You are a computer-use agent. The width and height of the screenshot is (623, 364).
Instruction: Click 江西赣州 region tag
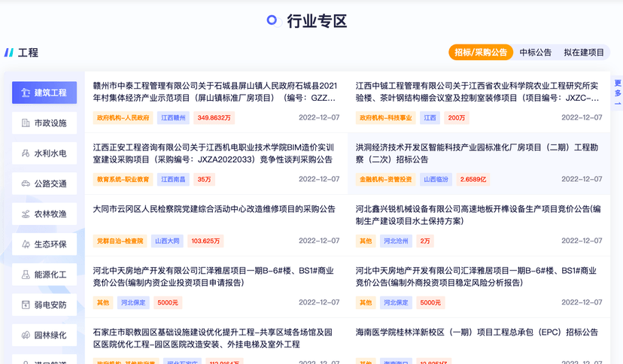click(173, 118)
